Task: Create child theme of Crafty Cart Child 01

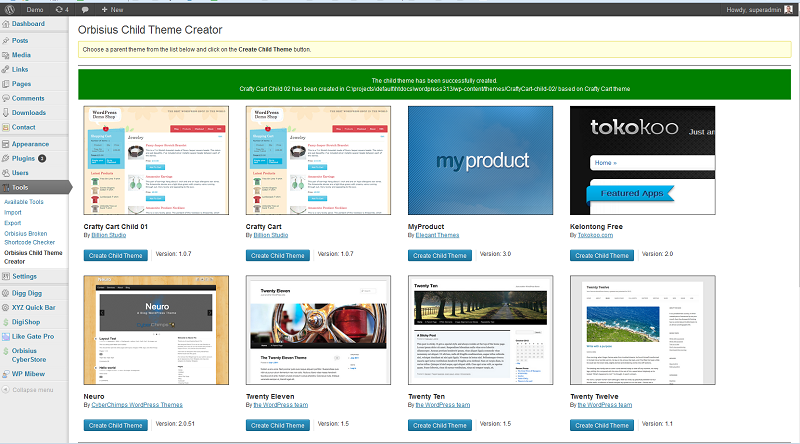Action: tap(115, 255)
